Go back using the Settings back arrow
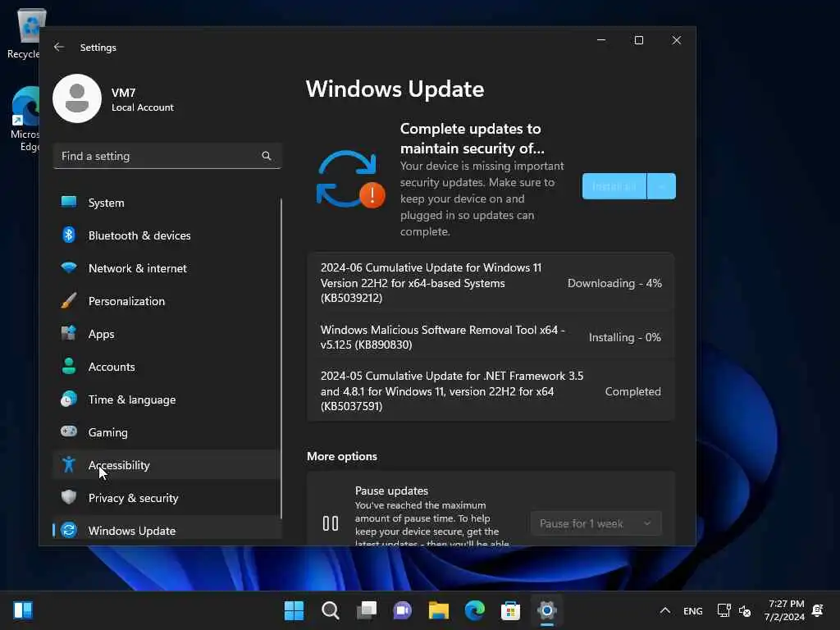Viewport: 840px width, 630px height. pyautogui.click(x=59, y=47)
